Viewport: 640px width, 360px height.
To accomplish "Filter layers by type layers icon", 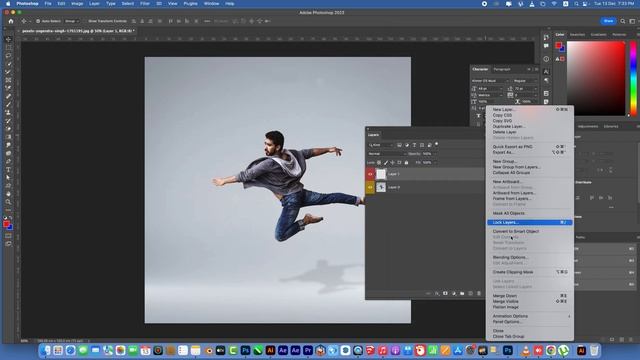I will (x=414, y=145).
